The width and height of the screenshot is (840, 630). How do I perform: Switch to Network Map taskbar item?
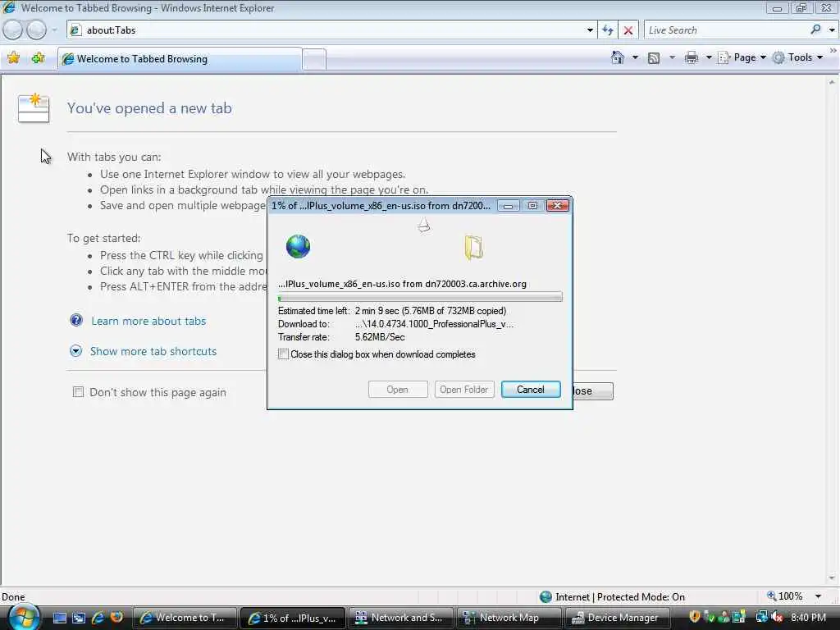[x=509, y=618]
